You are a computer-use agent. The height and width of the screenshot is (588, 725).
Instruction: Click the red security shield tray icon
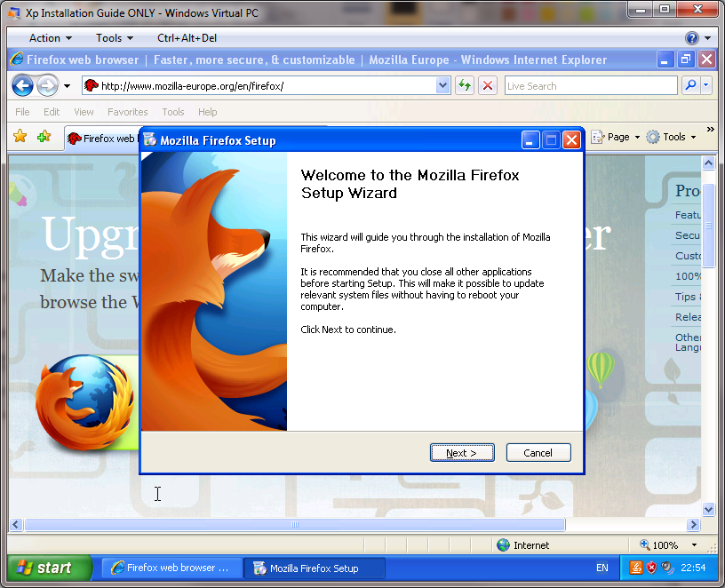click(651, 568)
